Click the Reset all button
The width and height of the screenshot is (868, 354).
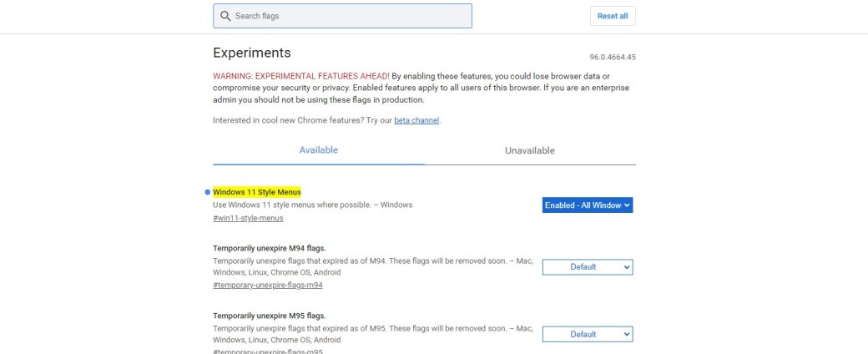point(613,16)
